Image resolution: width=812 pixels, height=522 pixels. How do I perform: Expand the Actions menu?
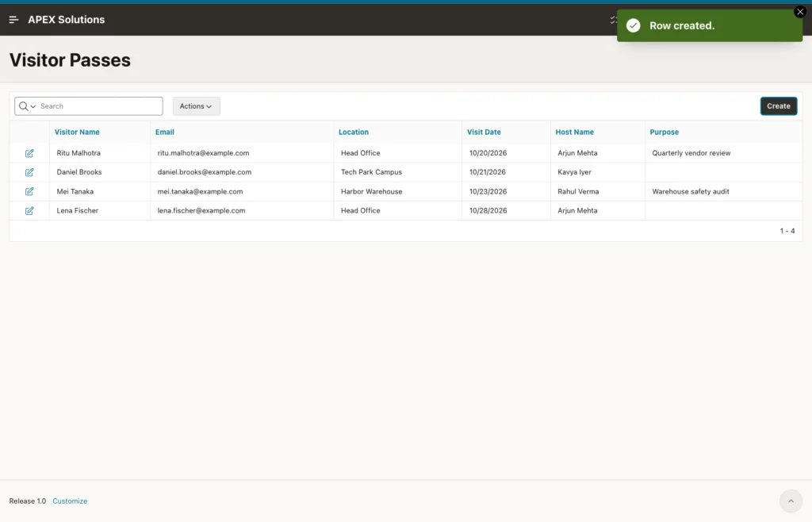(x=197, y=106)
